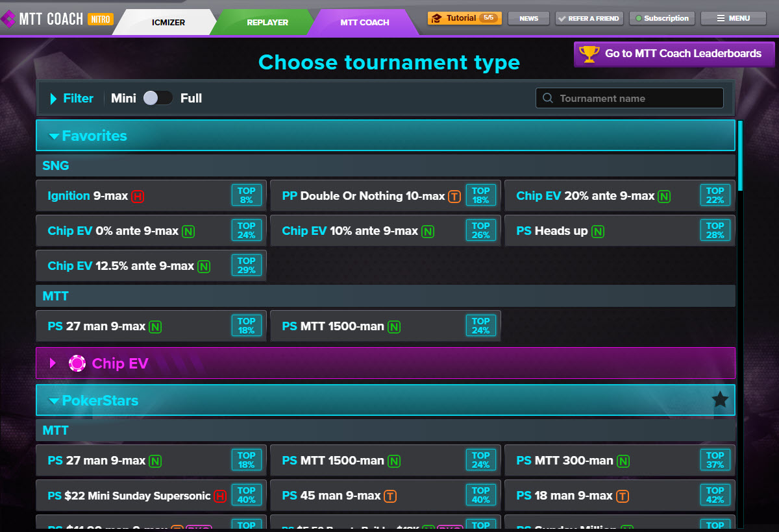Viewport: 779px width, 532px height.
Task: Click the N badge on Chip EV 10% ante
Action: (x=427, y=231)
